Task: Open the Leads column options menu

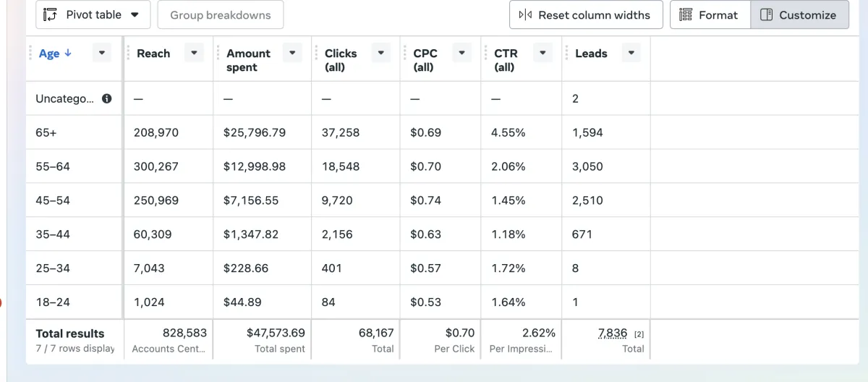Action: (x=631, y=53)
